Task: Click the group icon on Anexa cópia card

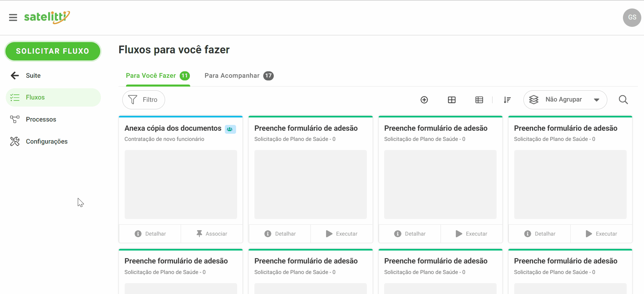Action: (230, 129)
